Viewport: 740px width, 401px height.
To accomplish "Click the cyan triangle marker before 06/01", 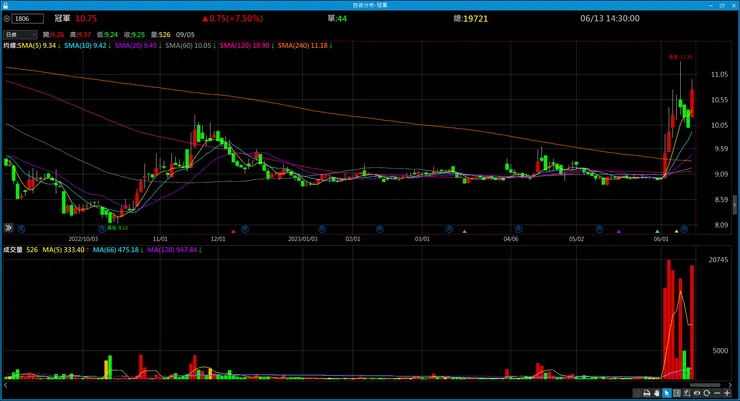I will [x=657, y=231].
